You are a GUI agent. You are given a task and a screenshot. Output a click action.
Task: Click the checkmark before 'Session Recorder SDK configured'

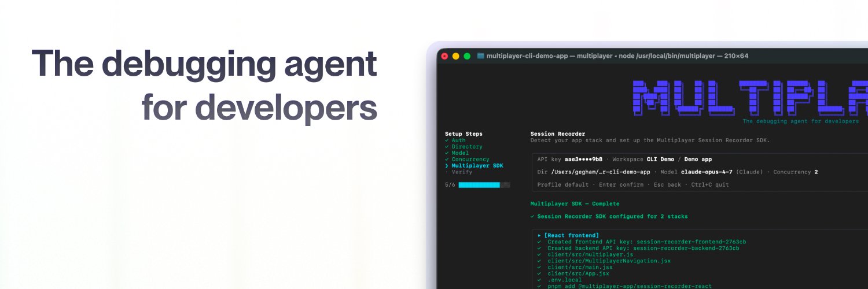[532, 217]
